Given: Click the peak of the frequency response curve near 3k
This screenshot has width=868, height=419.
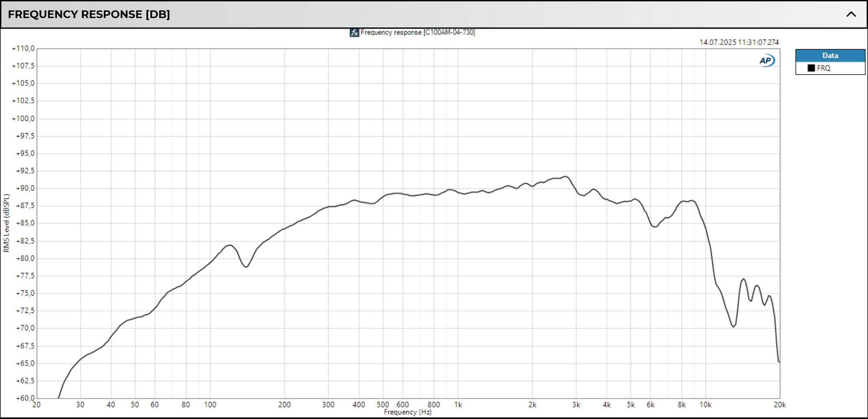Looking at the screenshot, I should click(x=564, y=177).
